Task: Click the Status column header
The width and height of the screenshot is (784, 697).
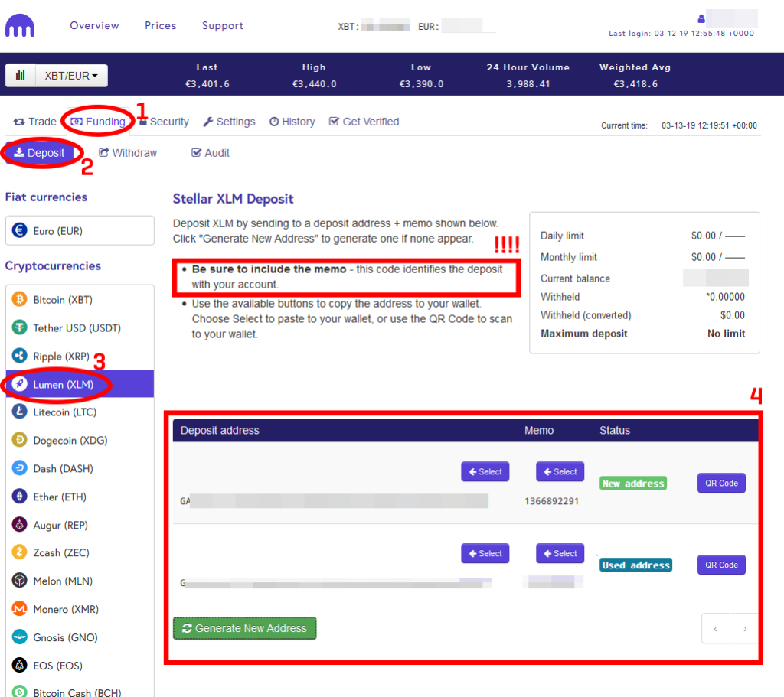Action: click(615, 431)
